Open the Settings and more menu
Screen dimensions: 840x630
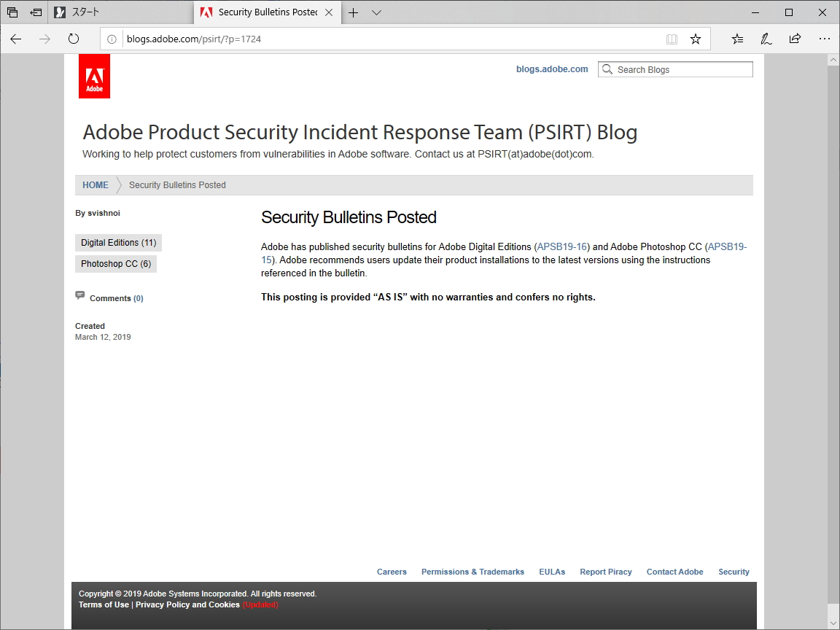(x=825, y=39)
